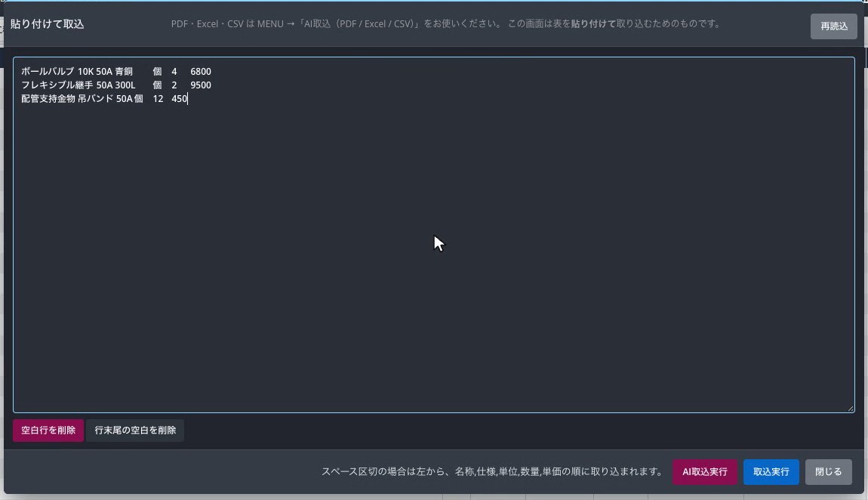The width and height of the screenshot is (868, 500).
Task: Click the 再読込 reload button
Action: tap(834, 26)
